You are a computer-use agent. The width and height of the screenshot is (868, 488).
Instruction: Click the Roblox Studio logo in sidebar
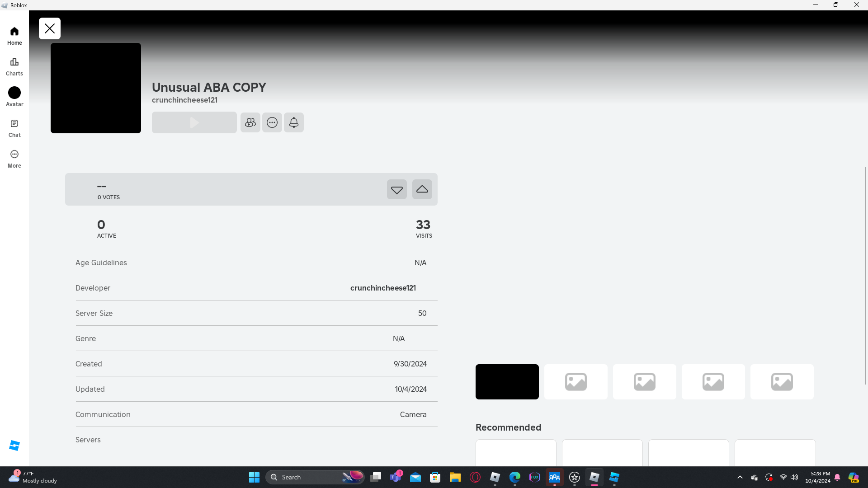click(x=14, y=446)
